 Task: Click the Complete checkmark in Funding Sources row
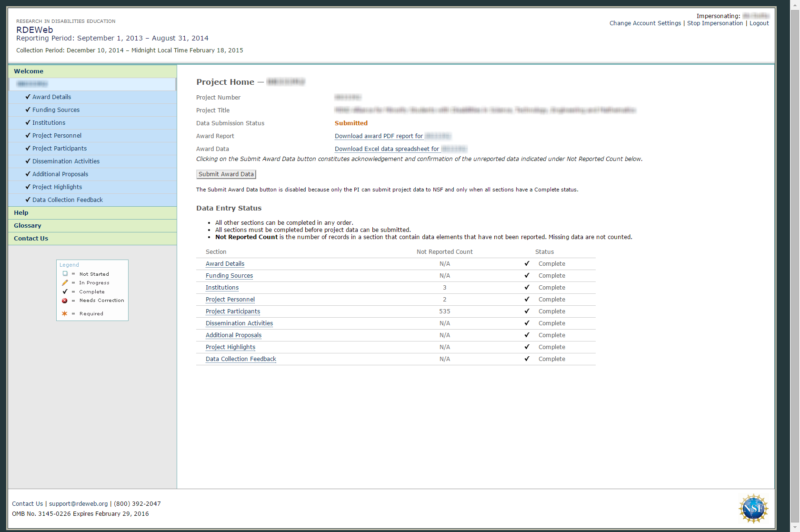[x=527, y=275]
